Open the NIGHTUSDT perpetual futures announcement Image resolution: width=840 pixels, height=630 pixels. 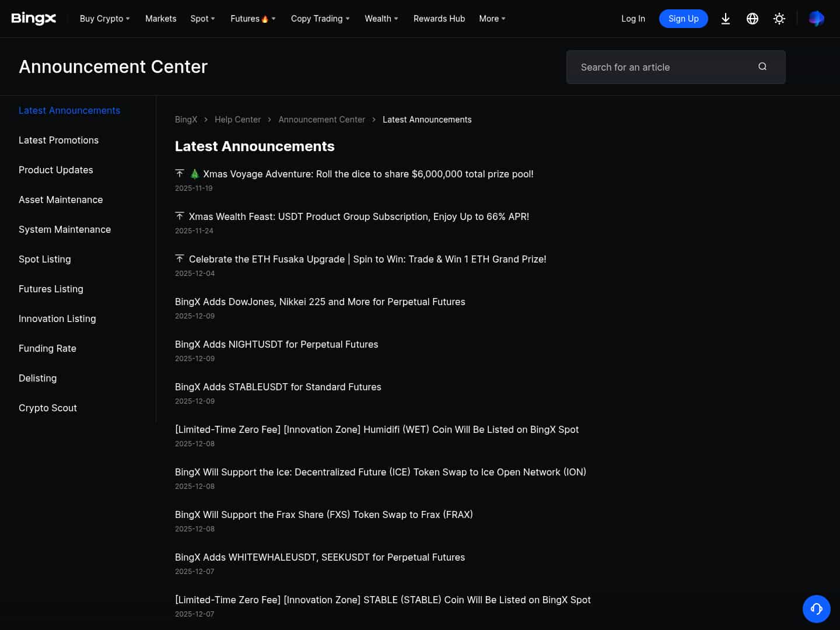pos(276,344)
